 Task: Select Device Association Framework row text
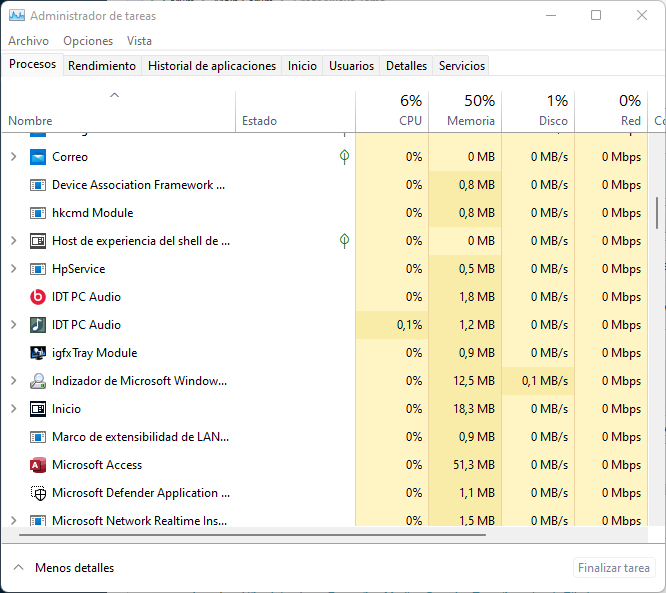[138, 185]
